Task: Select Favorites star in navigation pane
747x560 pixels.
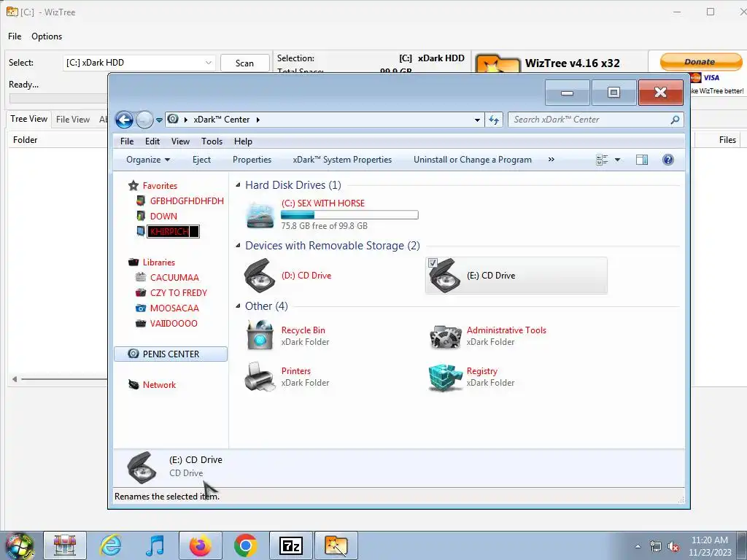Action: tap(133, 186)
